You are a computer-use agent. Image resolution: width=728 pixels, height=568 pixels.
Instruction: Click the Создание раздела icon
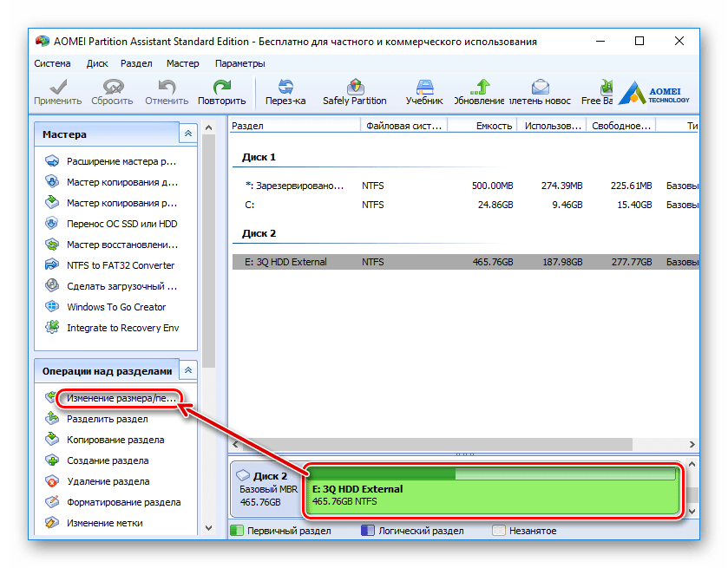coord(52,460)
